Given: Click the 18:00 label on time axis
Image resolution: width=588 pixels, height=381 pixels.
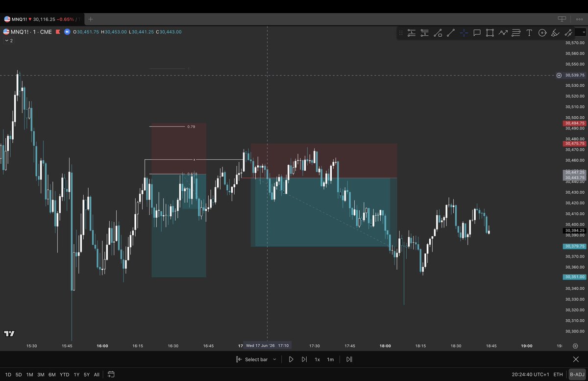Looking at the screenshot, I should tap(385, 346).
